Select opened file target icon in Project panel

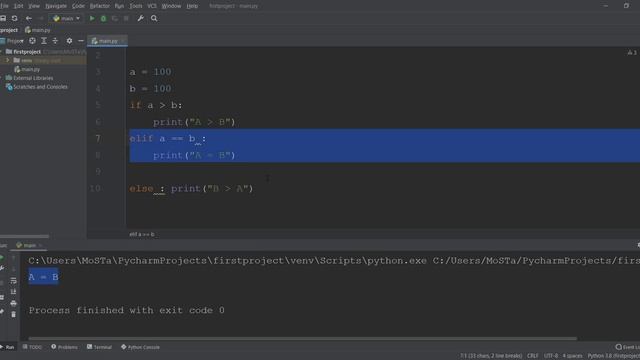tap(32, 41)
